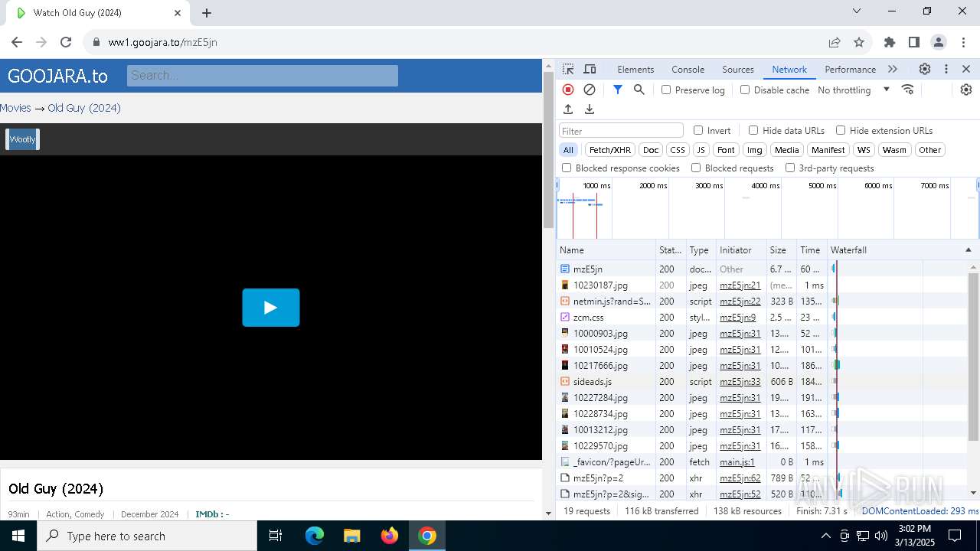The height and width of the screenshot is (551, 980).
Task: Toggle the network filter funnel icon
Action: 618,90
